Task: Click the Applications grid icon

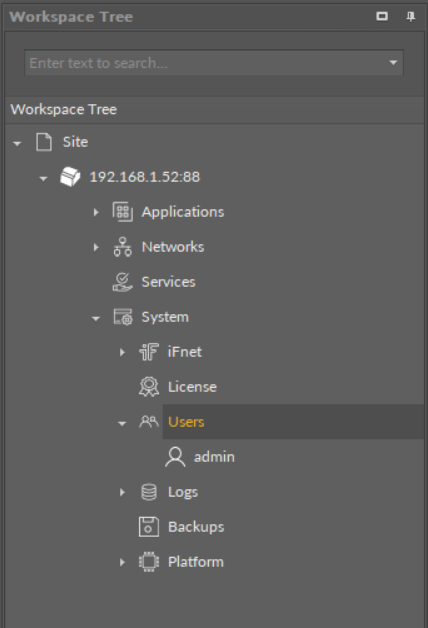Action: tap(123, 212)
